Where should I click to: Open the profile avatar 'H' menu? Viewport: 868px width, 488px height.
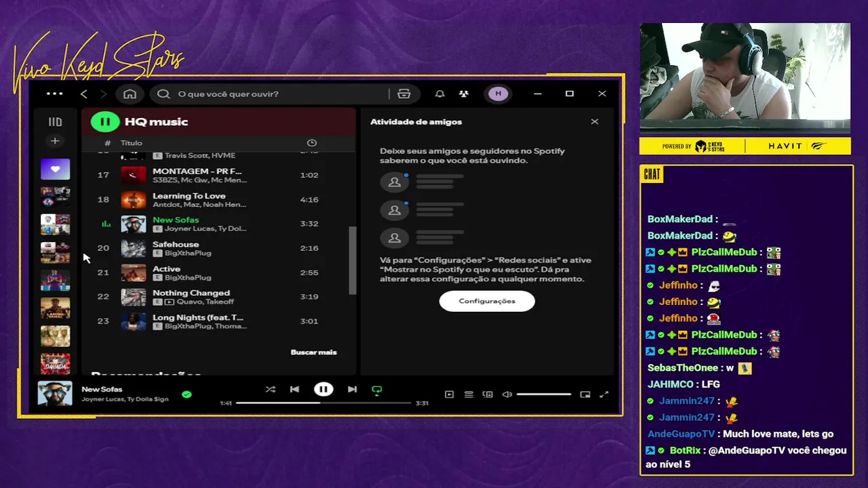click(498, 94)
